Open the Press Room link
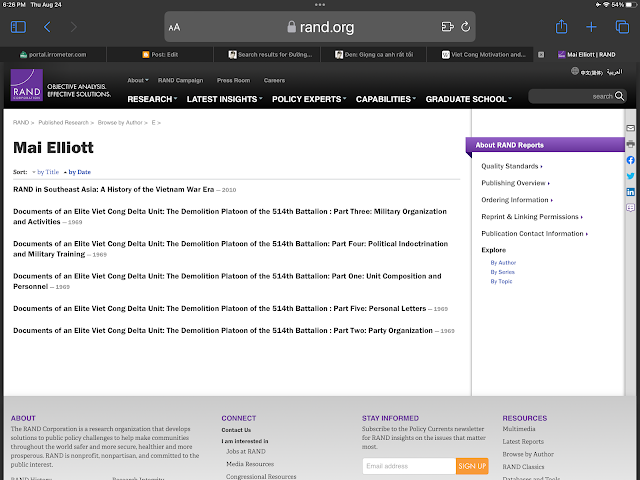The width and height of the screenshot is (640, 480). 233,80
